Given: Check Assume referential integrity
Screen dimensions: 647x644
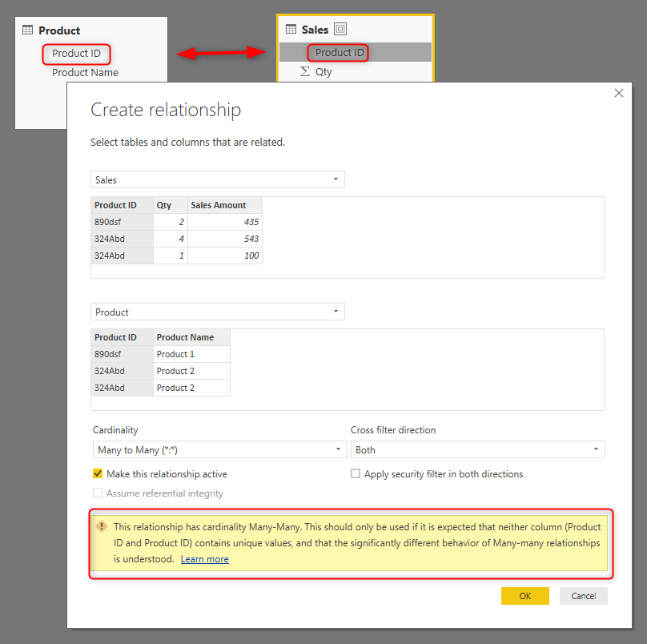Looking at the screenshot, I should tap(98, 493).
